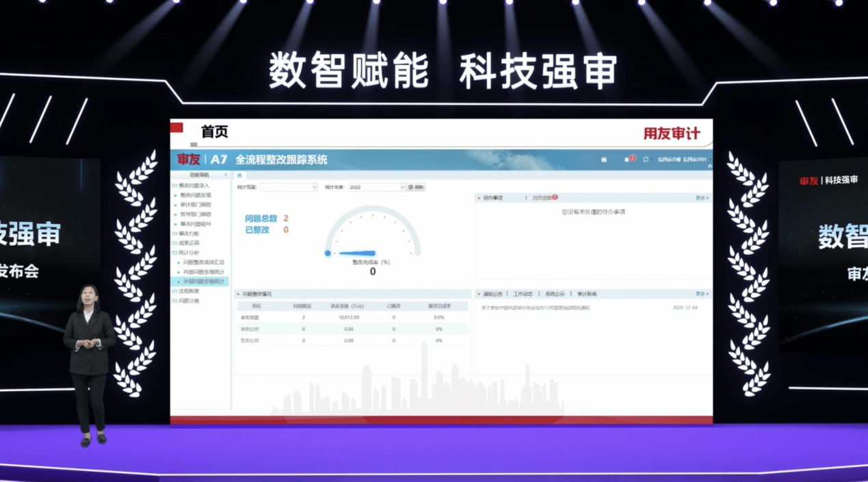Click the 问题分类 folder icon
Screen dimensions: 868x482
(x=175, y=301)
